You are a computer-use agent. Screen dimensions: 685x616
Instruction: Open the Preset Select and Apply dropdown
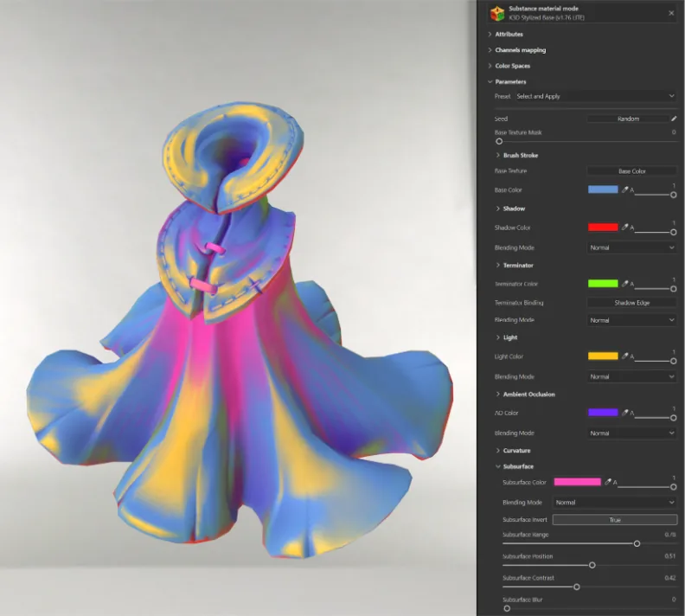(x=595, y=96)
